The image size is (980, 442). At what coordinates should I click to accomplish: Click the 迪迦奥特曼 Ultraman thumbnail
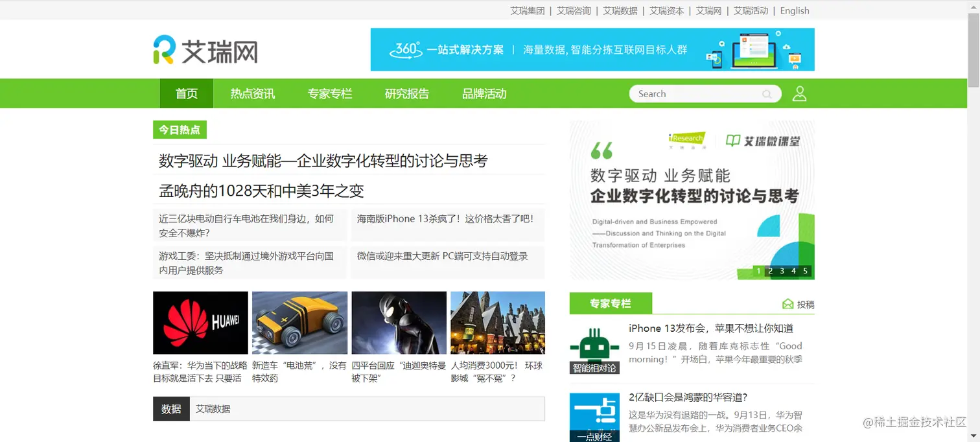coord(399,322)
